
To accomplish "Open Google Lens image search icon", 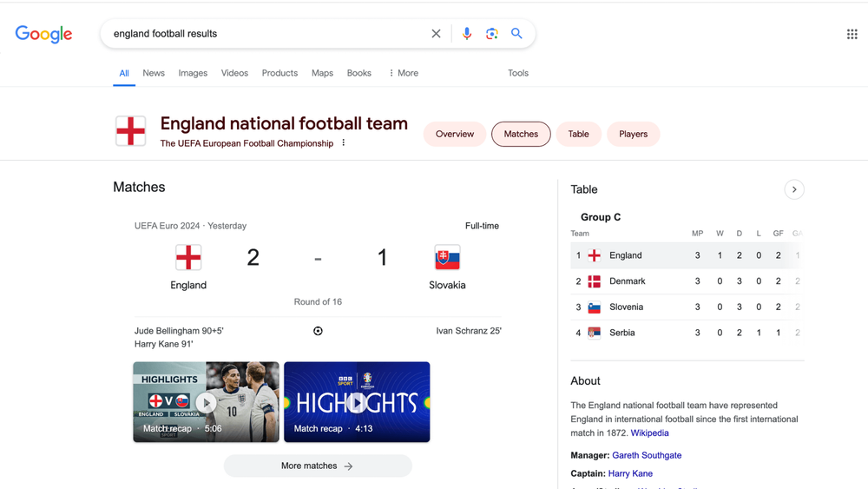I will (x=491, y=34).
